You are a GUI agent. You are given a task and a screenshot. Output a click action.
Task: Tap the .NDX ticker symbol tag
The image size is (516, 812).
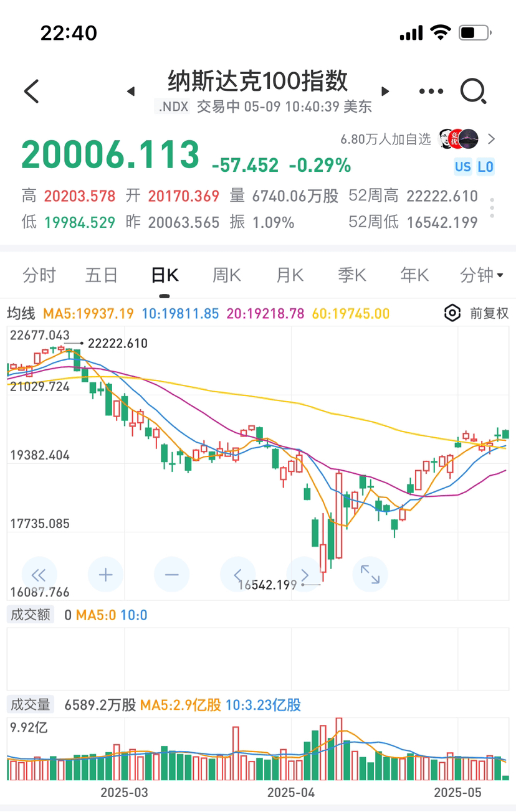[x=173, y=106]
